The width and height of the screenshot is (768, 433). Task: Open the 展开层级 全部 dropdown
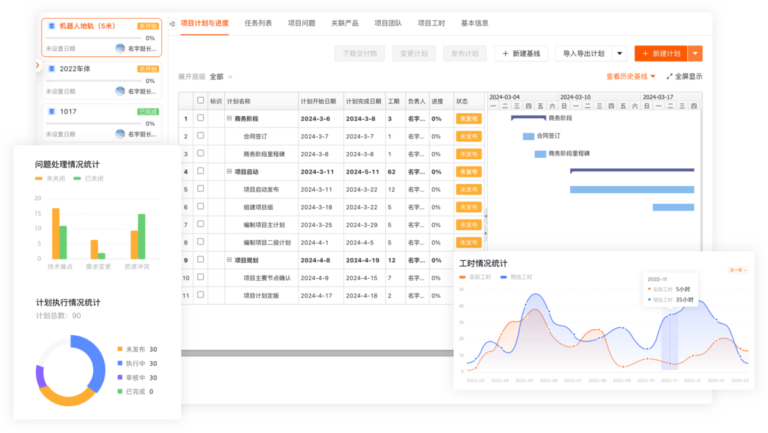[221, 76]
